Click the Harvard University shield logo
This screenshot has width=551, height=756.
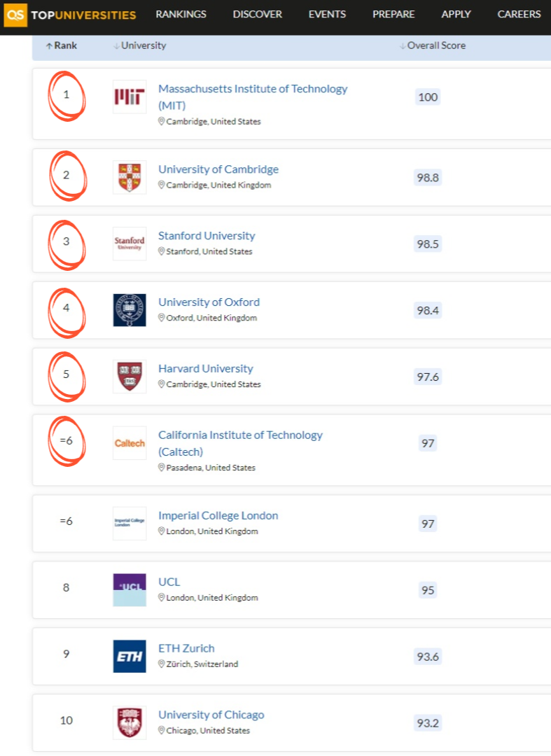[x=130, y=377]
